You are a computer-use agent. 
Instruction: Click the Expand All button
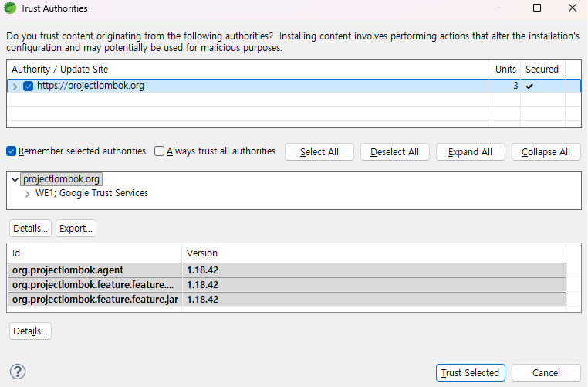pyautogui.click(x=470, y=151)
